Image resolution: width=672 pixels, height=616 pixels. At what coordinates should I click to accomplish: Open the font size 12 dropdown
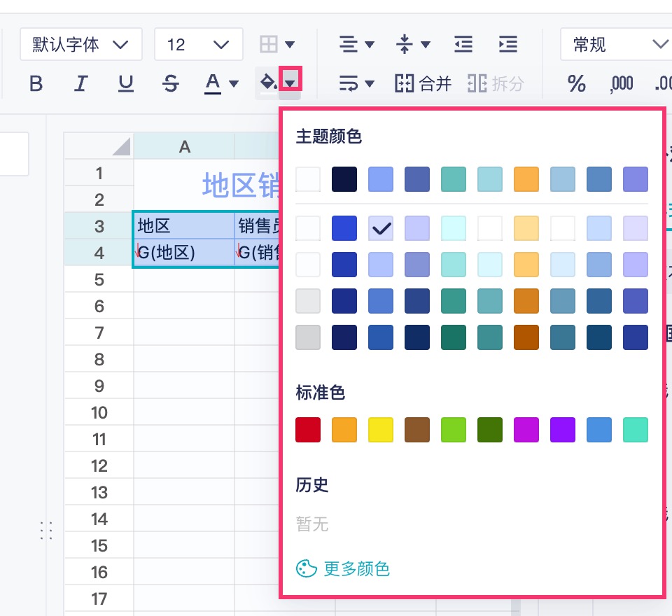coord(199,44)
